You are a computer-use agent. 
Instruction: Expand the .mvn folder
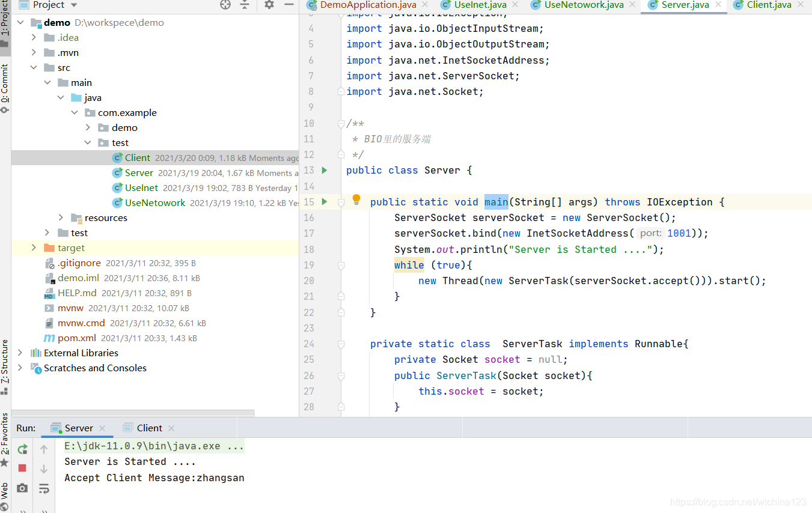pos(34,52)
